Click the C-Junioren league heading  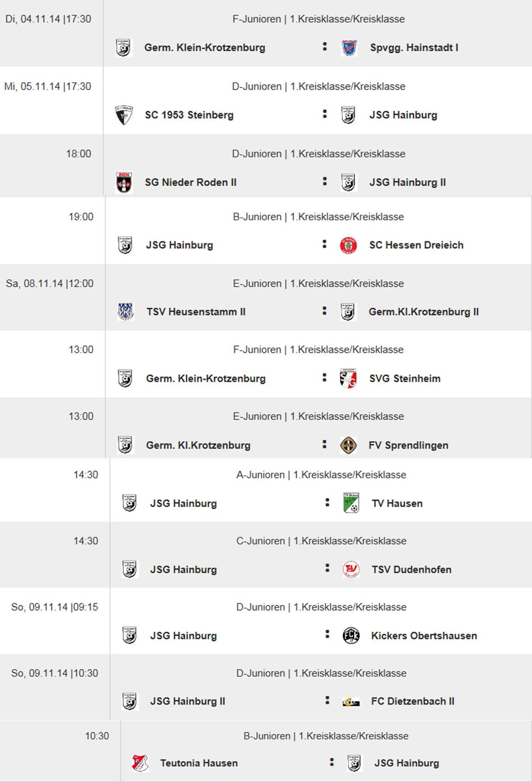[321, 541]
